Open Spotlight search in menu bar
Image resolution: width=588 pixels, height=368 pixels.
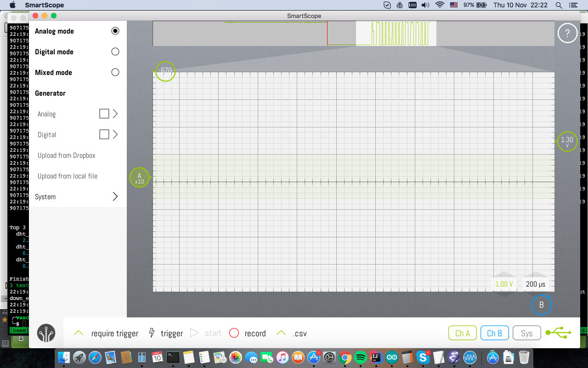pyautogui.click(x=559, y=5)
